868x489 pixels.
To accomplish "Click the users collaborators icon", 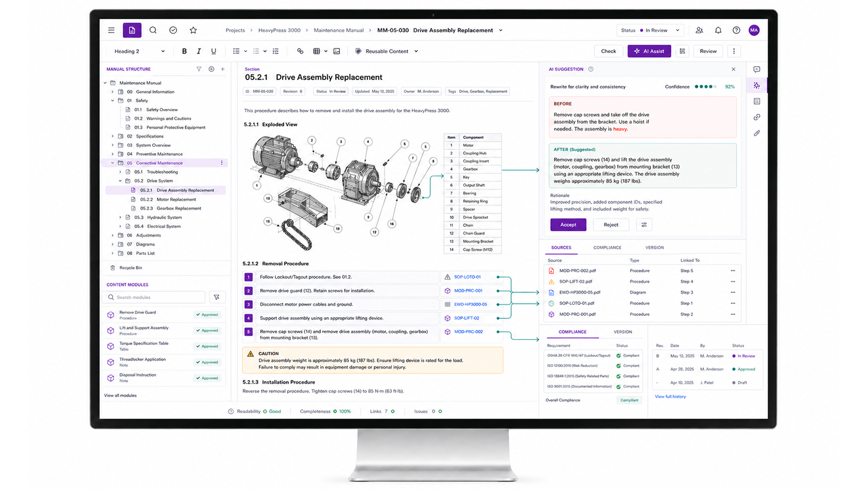I will [700, 30].
